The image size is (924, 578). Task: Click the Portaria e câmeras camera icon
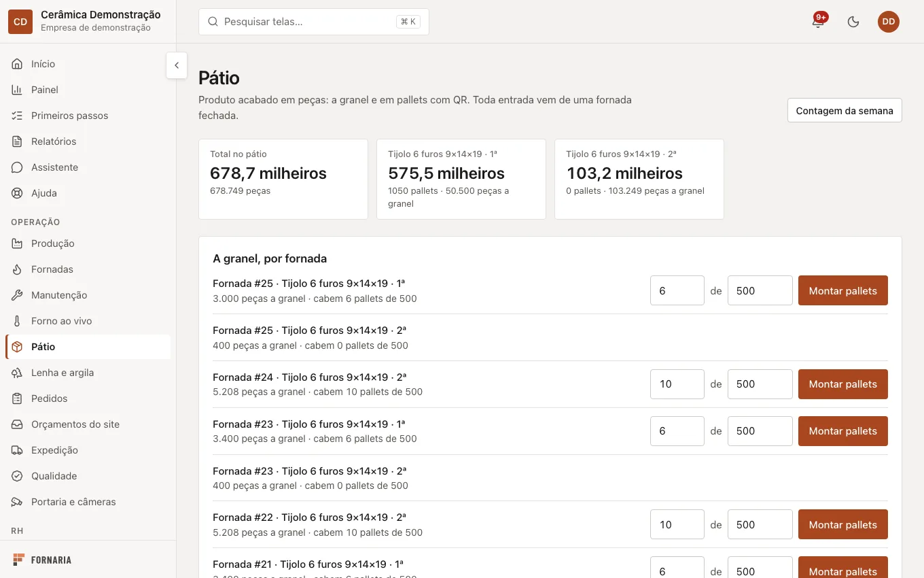point(17,502)
